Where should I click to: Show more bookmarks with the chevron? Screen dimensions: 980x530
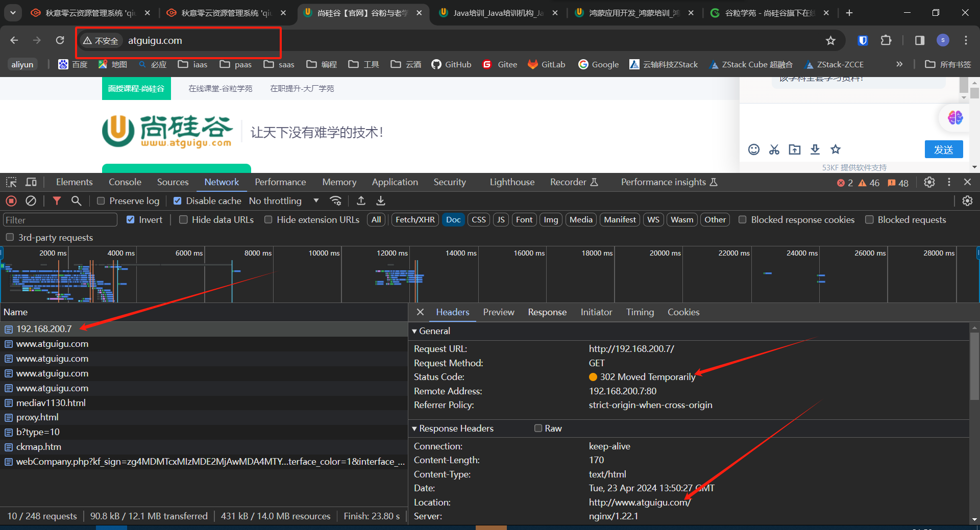pos(899,64)
